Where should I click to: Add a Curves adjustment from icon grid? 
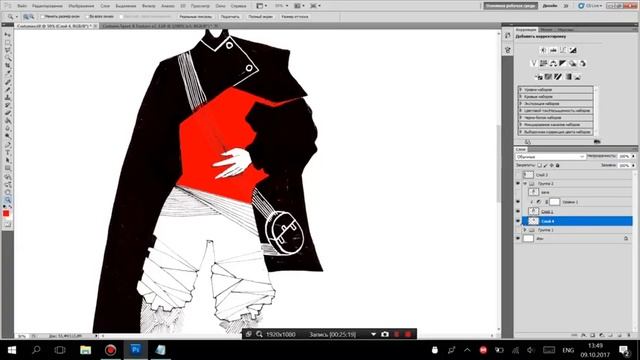pyautogui.click(x=563, y=50)
